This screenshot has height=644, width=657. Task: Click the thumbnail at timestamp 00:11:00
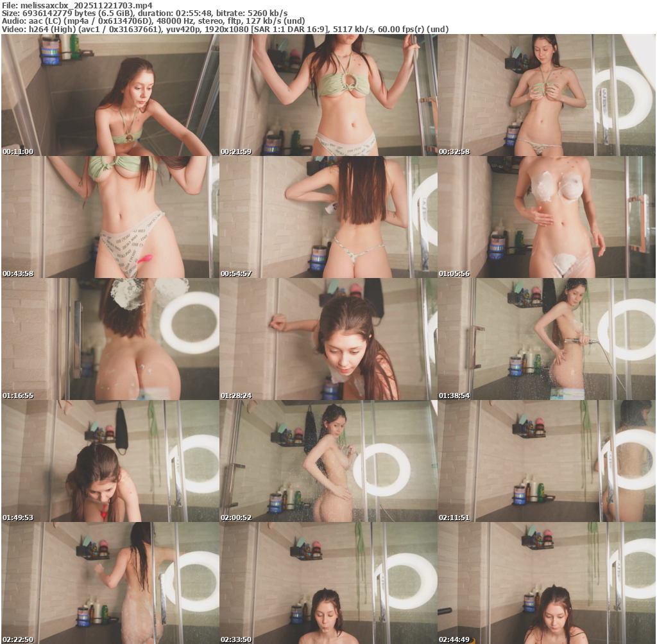click(110, 95)
